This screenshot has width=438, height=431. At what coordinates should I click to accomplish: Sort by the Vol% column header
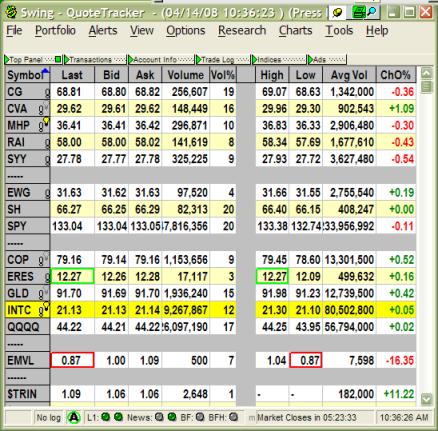[223, 75]
